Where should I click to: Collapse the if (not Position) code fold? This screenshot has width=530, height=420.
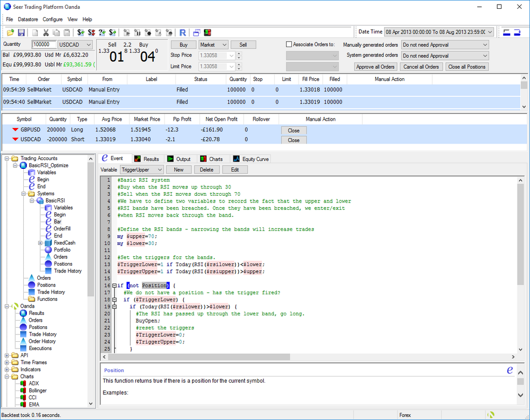[113, 285]
